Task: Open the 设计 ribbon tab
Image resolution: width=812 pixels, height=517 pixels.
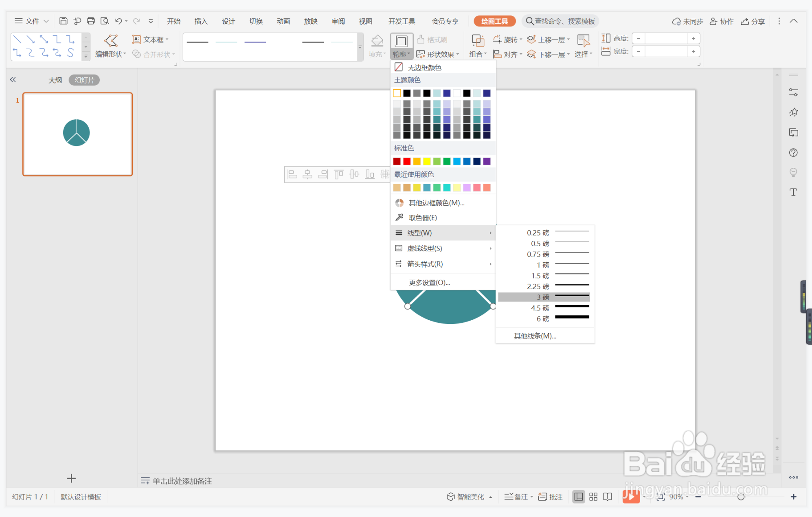Action: (x=228, y=21)
